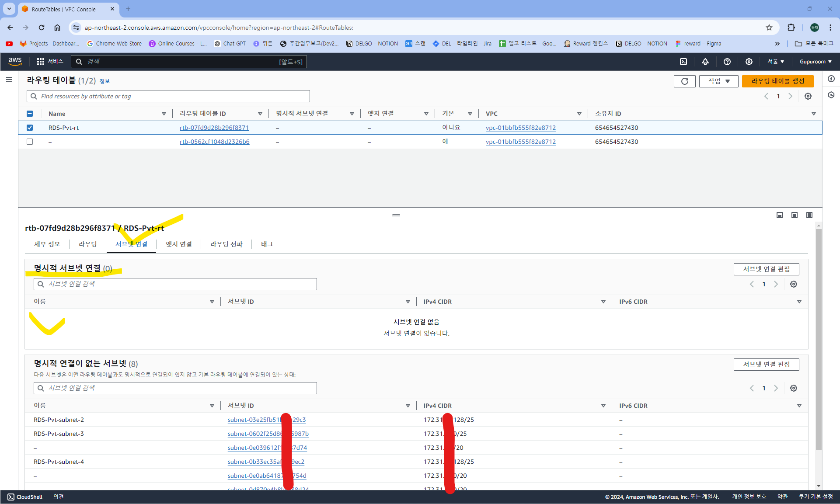Open the notifications bell in AWS header
The image size is (840, 504).
tap(705, 62)
